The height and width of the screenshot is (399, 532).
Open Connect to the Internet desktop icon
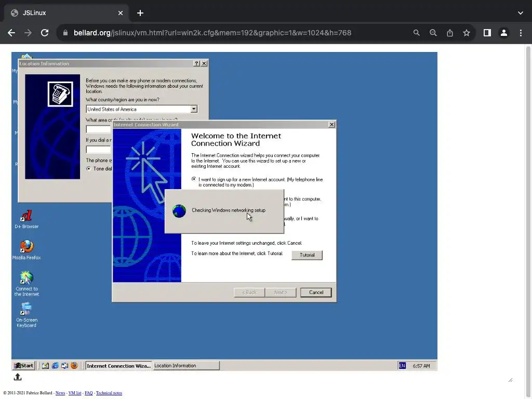(26, 284)
